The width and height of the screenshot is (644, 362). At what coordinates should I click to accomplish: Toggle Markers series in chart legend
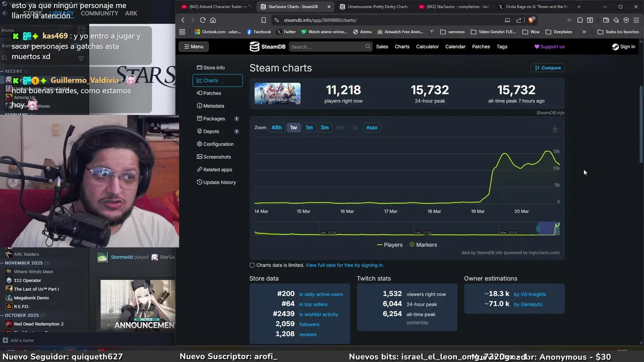pos(423,245)
